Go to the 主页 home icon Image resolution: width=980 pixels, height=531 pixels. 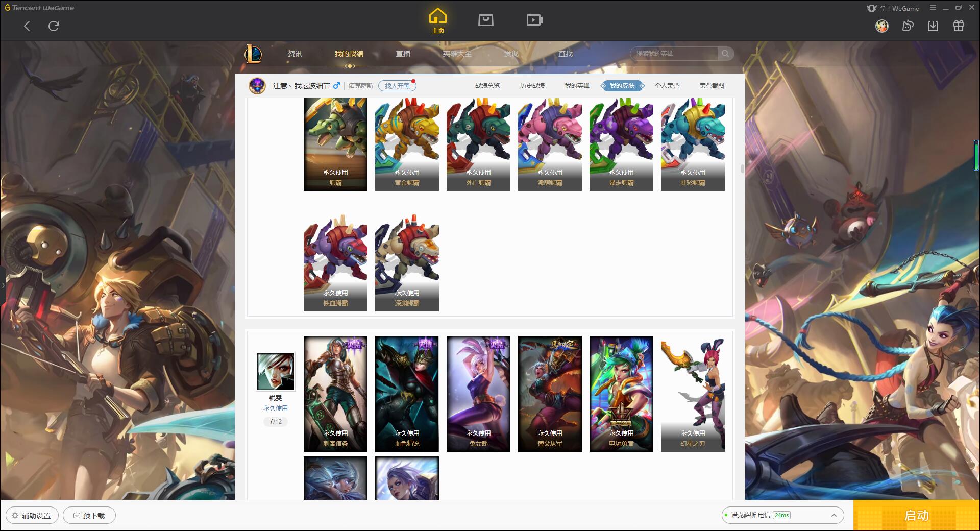[x=437, y=20]
